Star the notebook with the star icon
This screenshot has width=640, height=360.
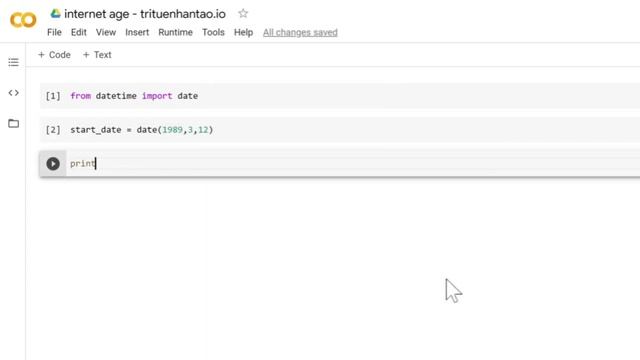(x=243, y=13)
